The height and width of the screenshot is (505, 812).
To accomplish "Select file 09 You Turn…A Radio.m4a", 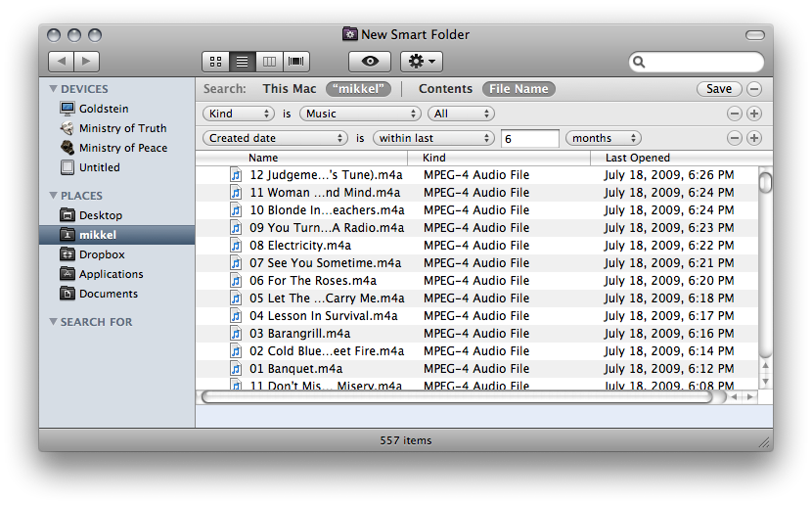I will 477,228.
